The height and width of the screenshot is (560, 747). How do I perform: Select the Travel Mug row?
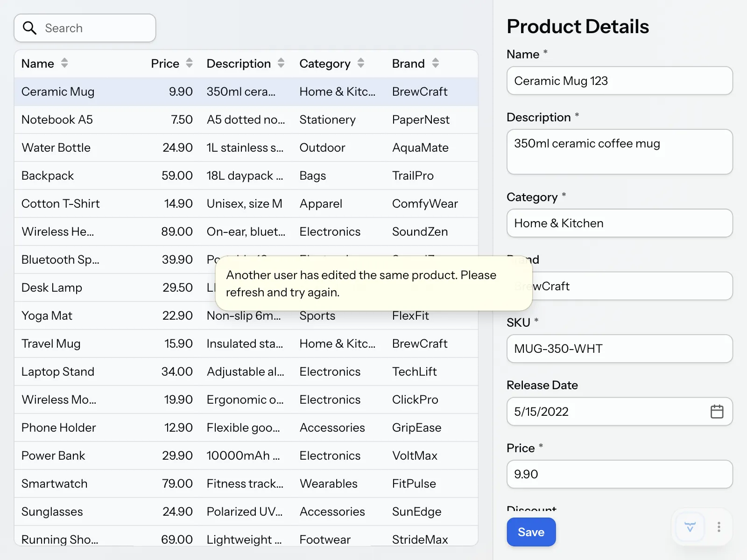coord(246,343)
